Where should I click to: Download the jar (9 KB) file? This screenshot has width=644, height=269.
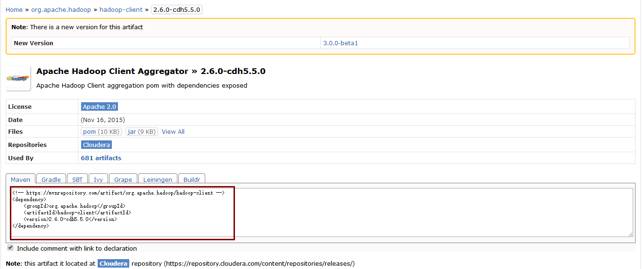pos(142,132)
